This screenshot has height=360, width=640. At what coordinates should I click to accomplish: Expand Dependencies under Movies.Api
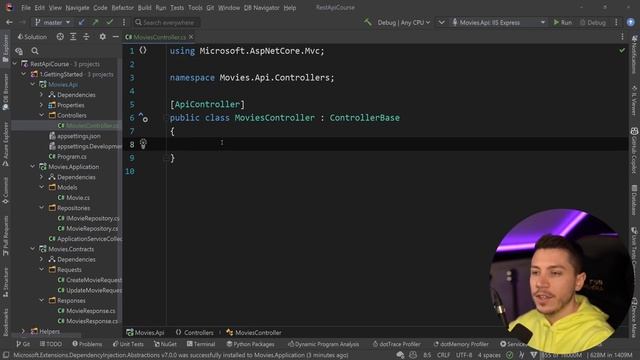(41, 95)
